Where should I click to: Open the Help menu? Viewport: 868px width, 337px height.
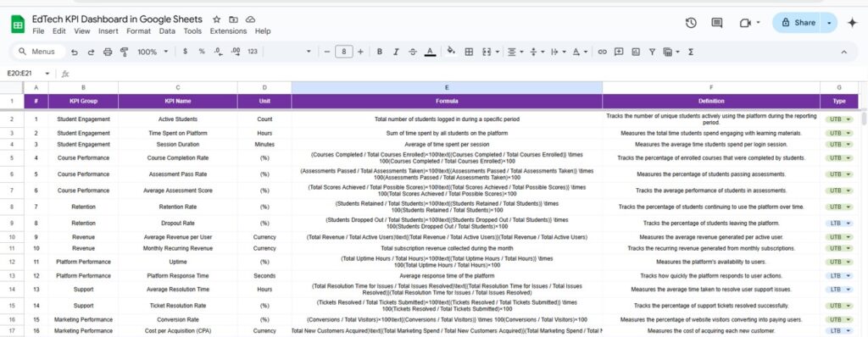(x=263, y=31)
